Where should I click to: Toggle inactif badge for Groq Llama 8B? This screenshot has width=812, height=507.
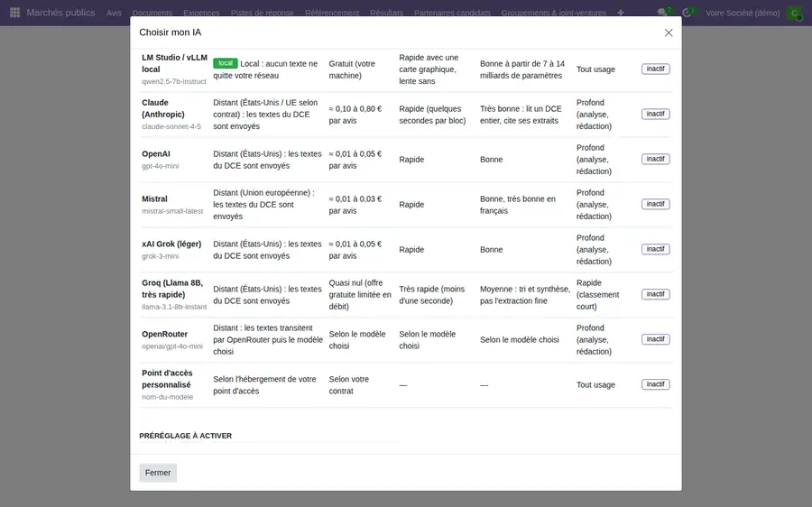[x=656, y=294]
